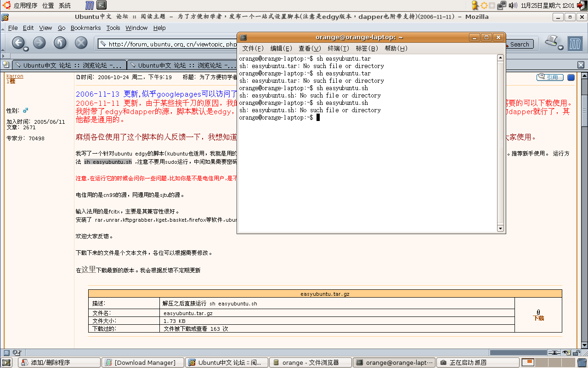Image resolution: width=588 pixels, height=368 pixels.
Task: Click the 这里 download link in the post
Action: pyautogui.click(x=89, y=270)
